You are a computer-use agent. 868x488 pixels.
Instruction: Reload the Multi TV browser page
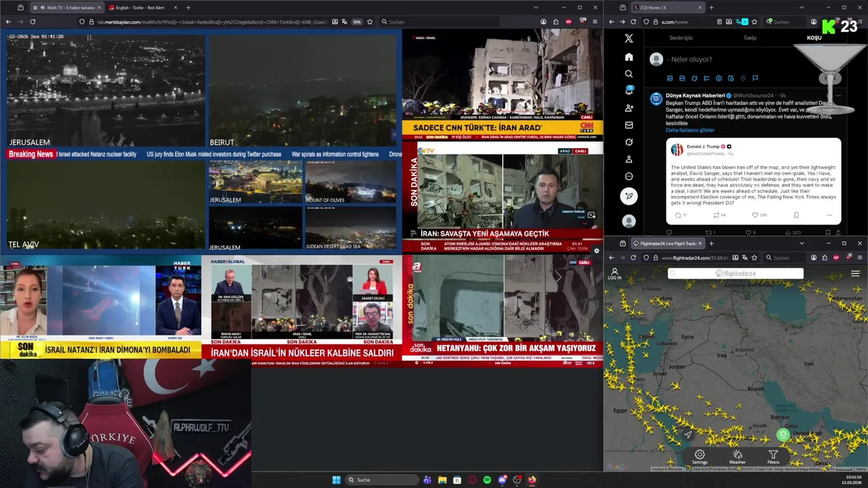coord(32,22)
